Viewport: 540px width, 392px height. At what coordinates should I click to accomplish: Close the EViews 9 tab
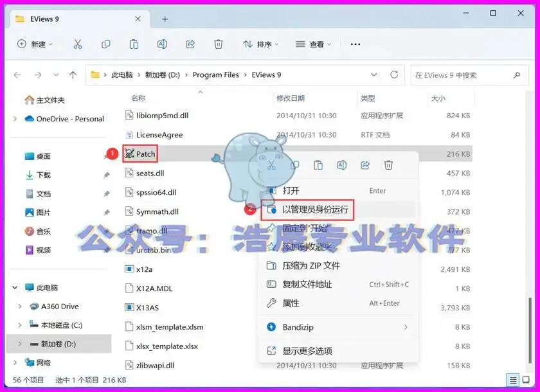tap(138, 19)
